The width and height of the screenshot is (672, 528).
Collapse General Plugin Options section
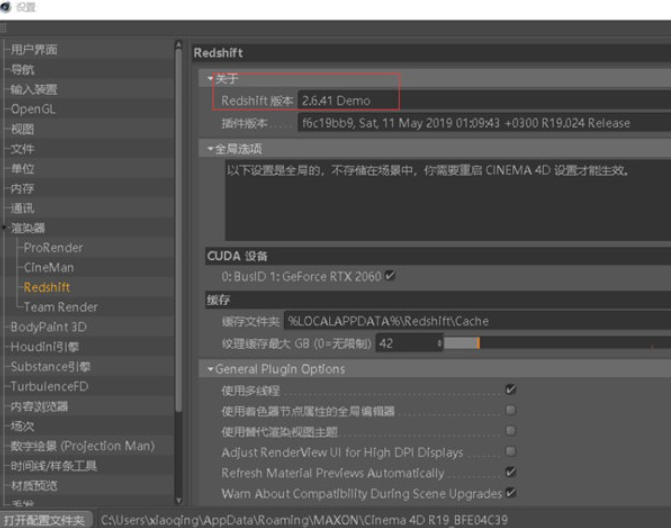click(x=210, y=369)
